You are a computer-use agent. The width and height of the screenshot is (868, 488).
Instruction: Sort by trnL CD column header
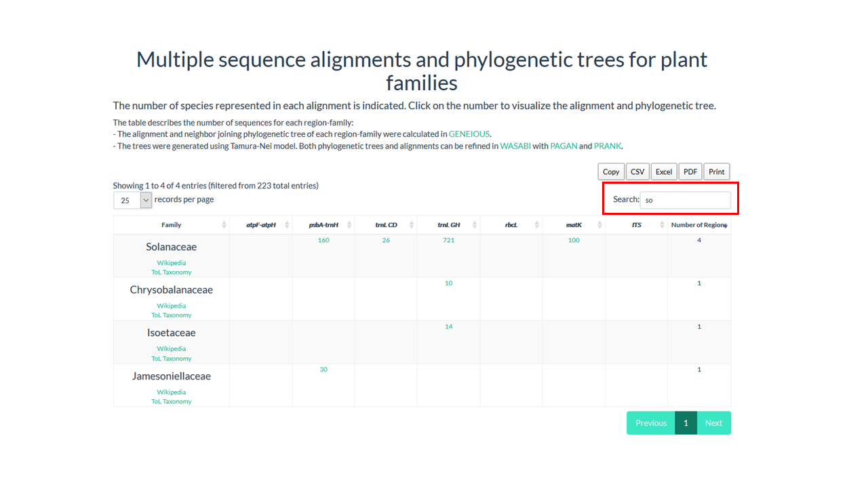coord(386,225)
